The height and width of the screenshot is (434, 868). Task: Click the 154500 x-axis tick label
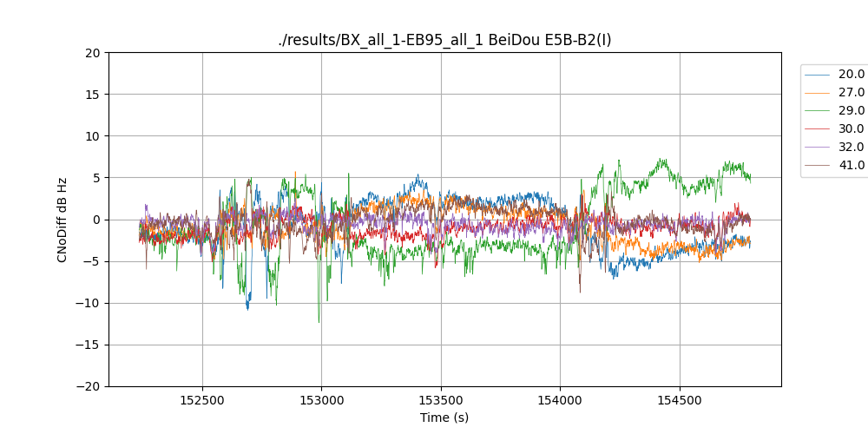pyautogui.click(x=679, y=400)
